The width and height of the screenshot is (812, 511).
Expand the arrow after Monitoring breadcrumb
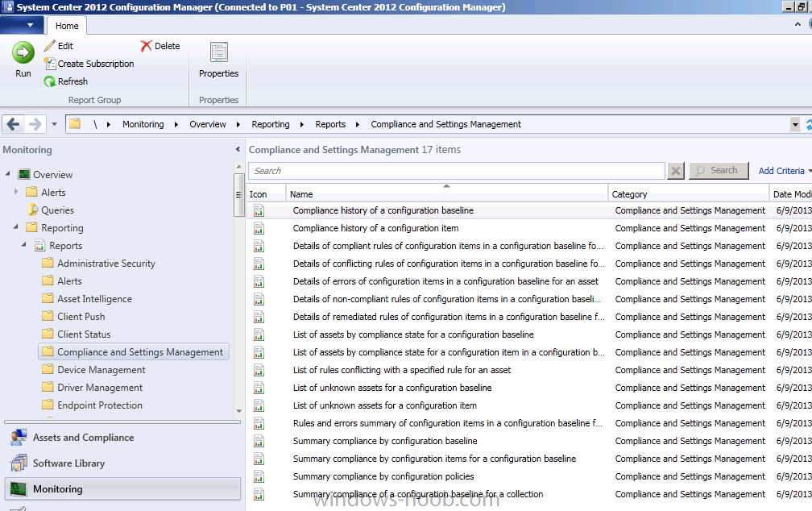point(176,124)
